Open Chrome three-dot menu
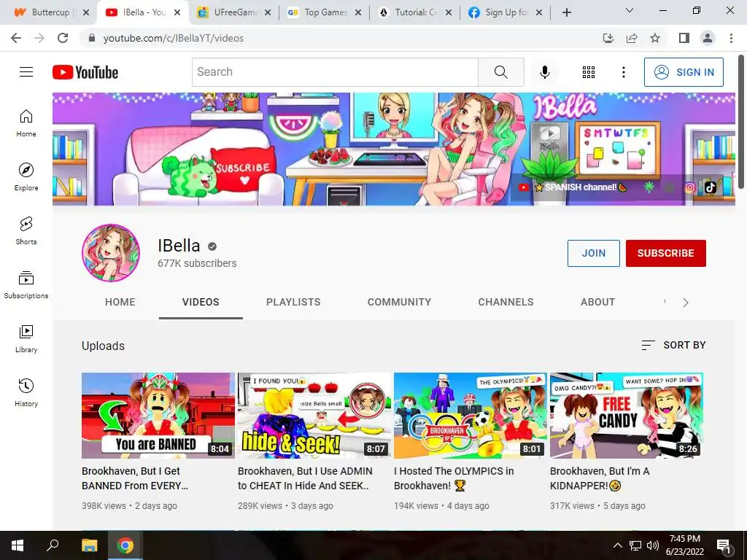This screenshot has height=560, width=747. pos(731,38)
